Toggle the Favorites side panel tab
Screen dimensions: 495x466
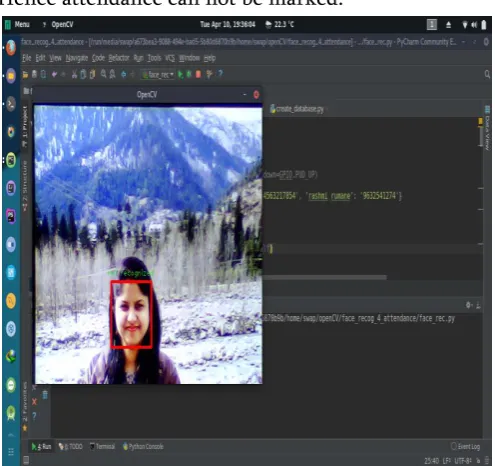coord(25,406)
